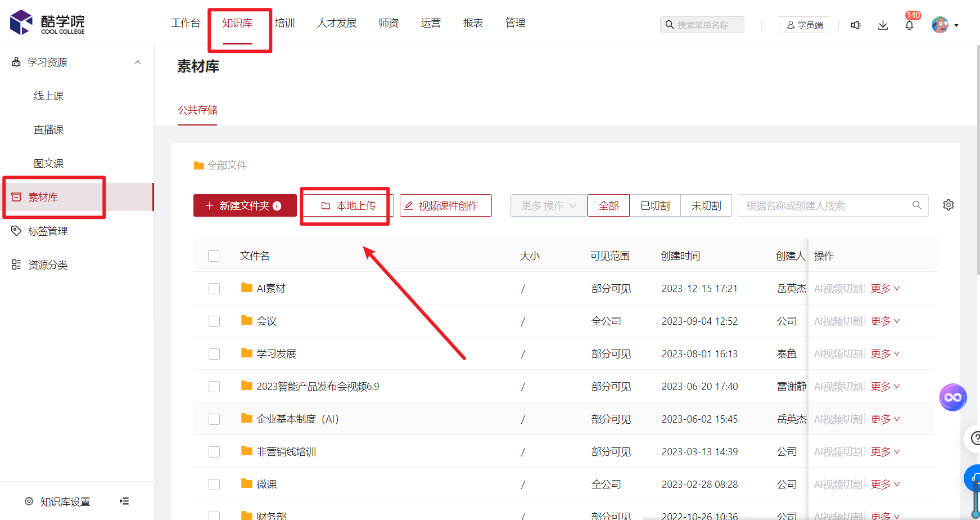
Task: Check the AI素材 row checkbox
Action: (x=214, y=289)
